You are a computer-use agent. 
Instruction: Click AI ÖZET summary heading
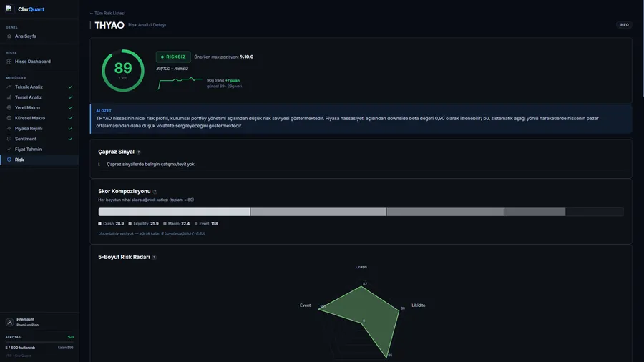tap(104, 111)
